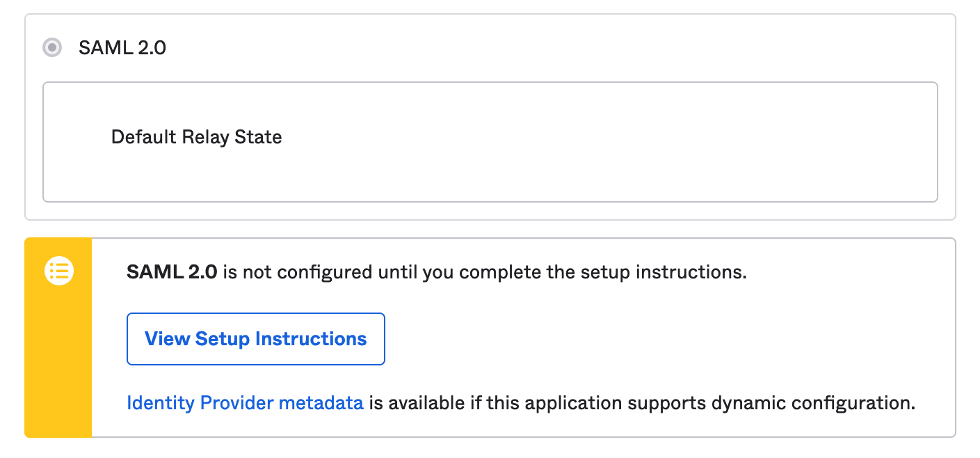Screen dimensions: 980x458
Task: Click the list icon in the yellow banner
Action: pos(59,271)
